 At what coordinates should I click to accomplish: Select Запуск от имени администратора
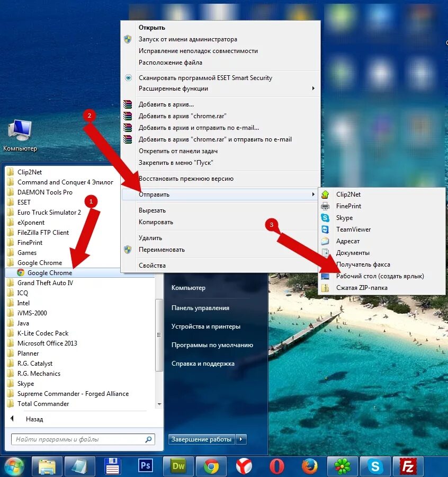pos(188,39)
